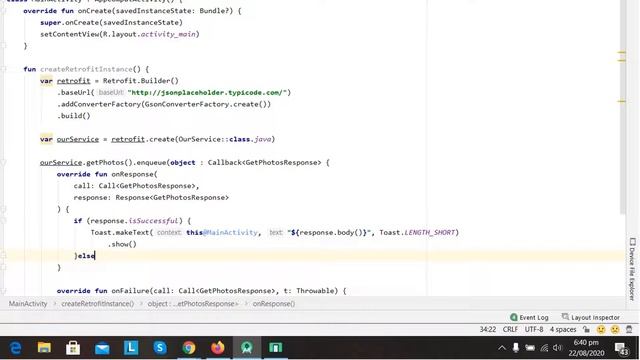Open Microsoft Store from the taskbar

(73, 348)
